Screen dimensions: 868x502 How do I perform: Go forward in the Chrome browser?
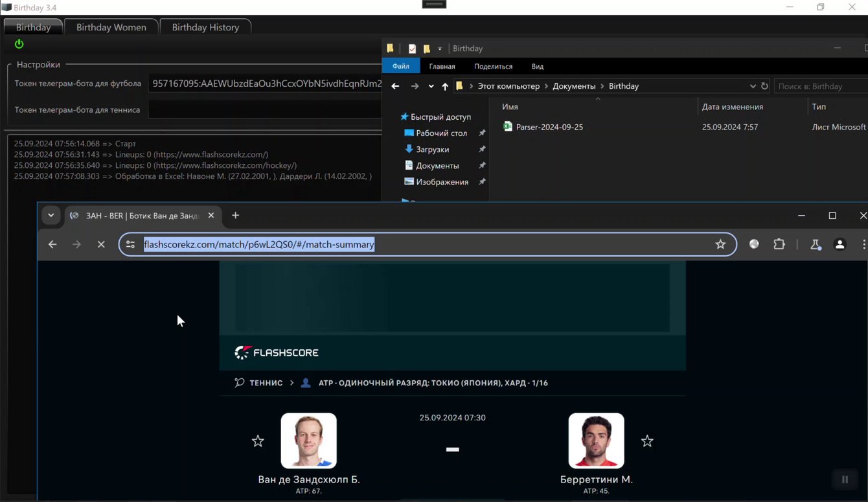(76, 244)
